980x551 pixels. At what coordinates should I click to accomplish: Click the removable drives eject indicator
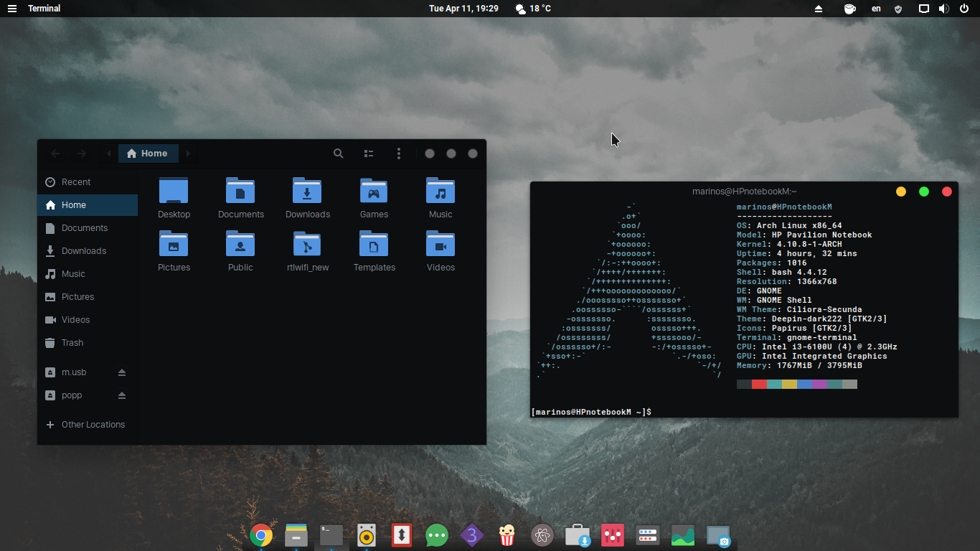click(x=819, y=9)
